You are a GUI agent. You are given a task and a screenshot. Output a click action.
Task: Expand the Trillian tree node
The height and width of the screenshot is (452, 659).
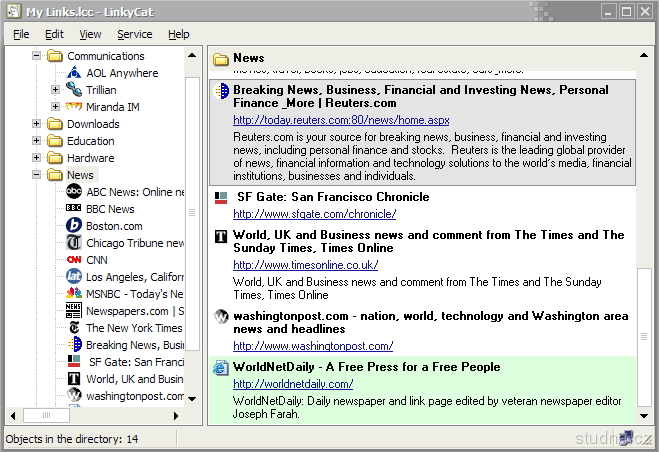click(56, 90)
